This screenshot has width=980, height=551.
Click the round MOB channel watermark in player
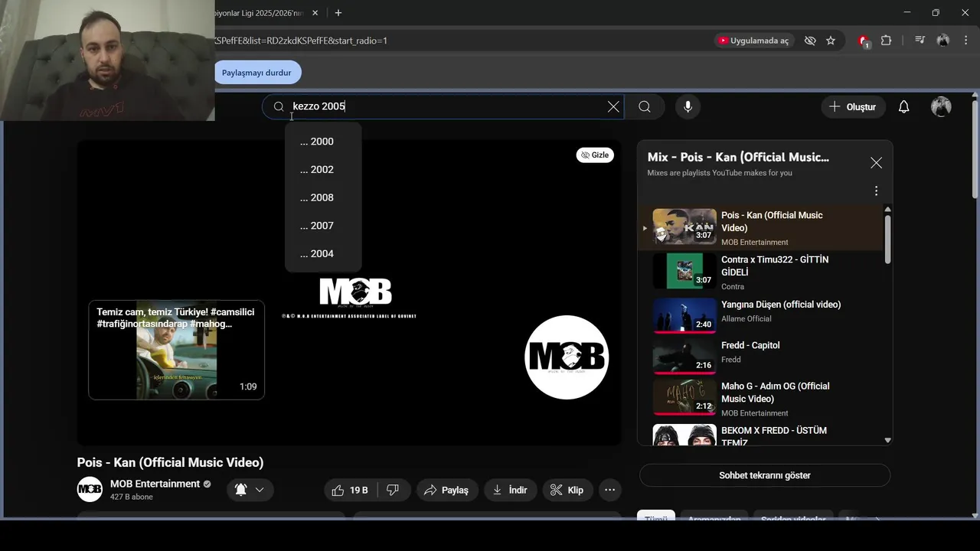pyautogui.click(x=567, y=357)
